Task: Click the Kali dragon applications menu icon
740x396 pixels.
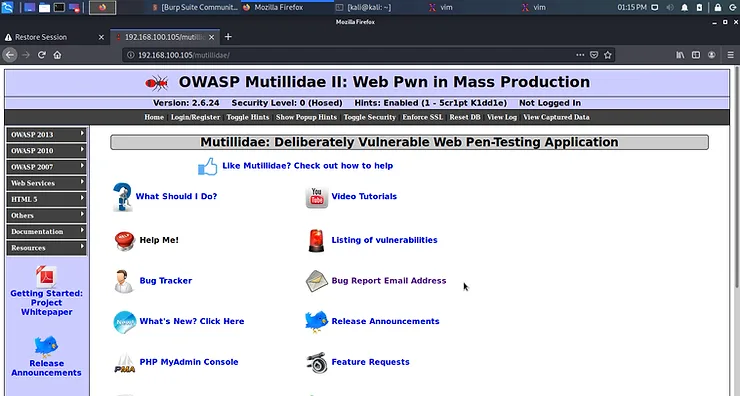Action: point(7,7)
